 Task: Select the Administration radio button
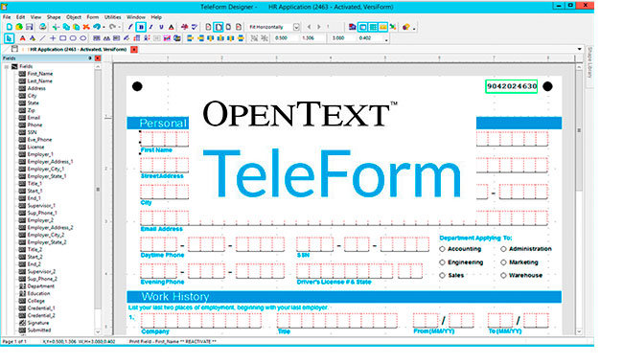tap(503, 249)
